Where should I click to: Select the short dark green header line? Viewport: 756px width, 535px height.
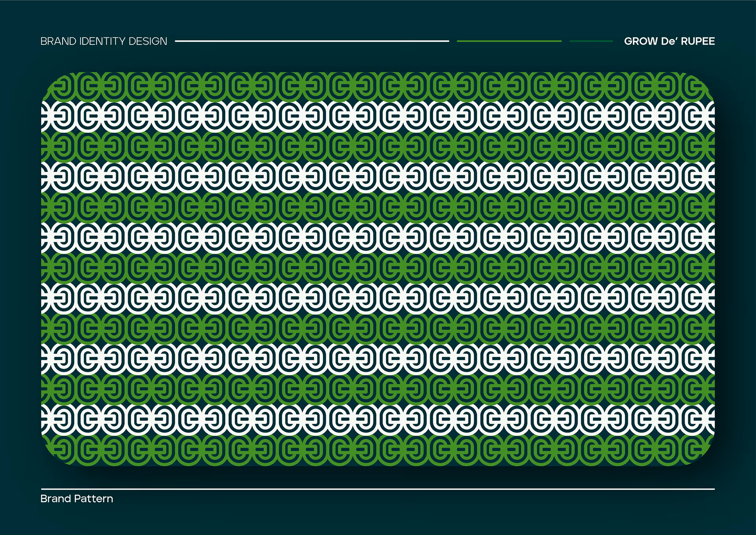591,41
